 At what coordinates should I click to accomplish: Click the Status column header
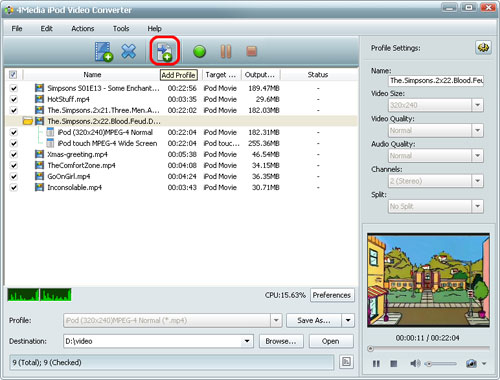(x=318, y=75)
